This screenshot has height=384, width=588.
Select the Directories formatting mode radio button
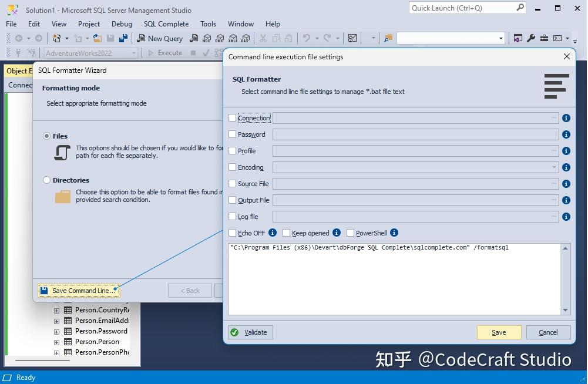point(46,180)
